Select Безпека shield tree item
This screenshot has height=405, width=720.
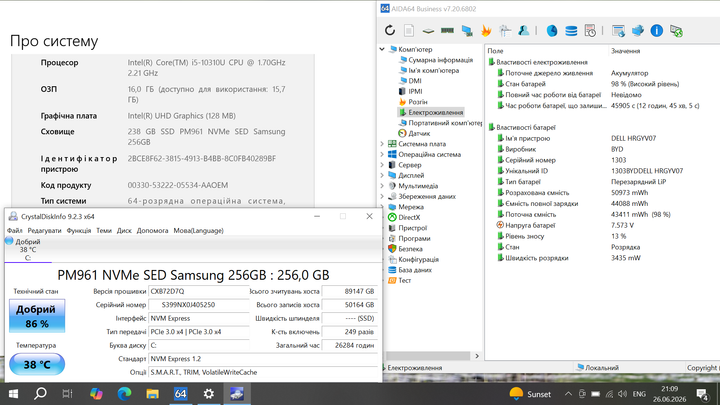point(410,249)
